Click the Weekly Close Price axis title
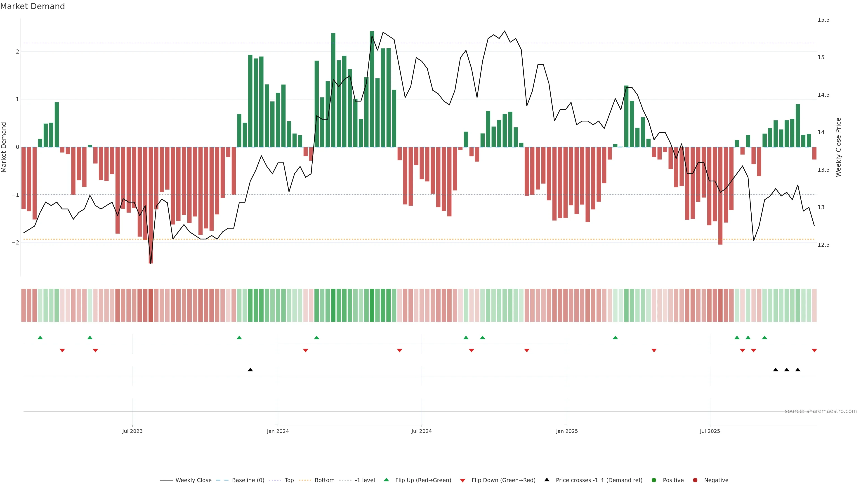 (838, 147)
